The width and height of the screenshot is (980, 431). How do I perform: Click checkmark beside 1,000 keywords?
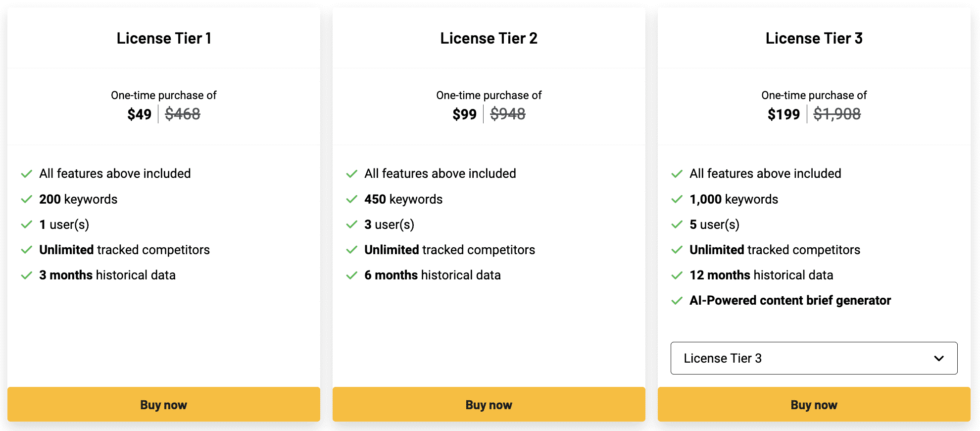[x=677, y=200]
